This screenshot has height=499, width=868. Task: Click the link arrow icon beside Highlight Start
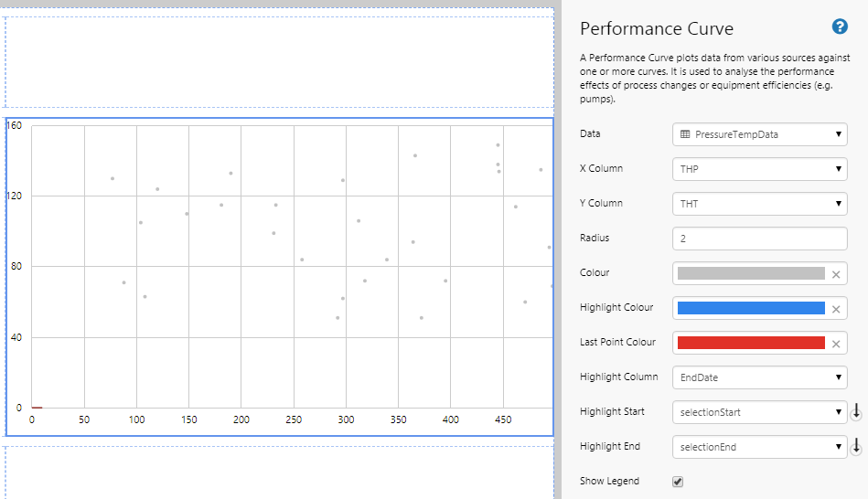(x=856, y=412)
